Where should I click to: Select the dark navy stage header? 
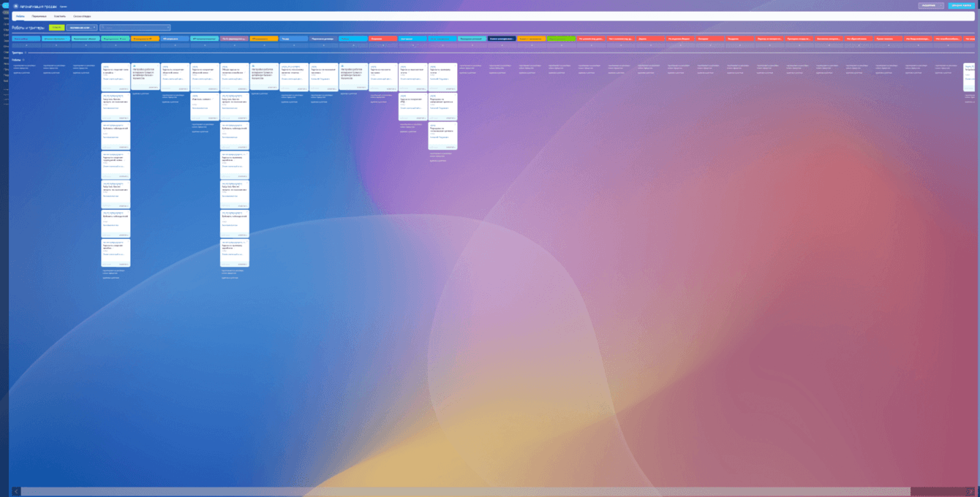pyautogui.click(x=502, y=39)
